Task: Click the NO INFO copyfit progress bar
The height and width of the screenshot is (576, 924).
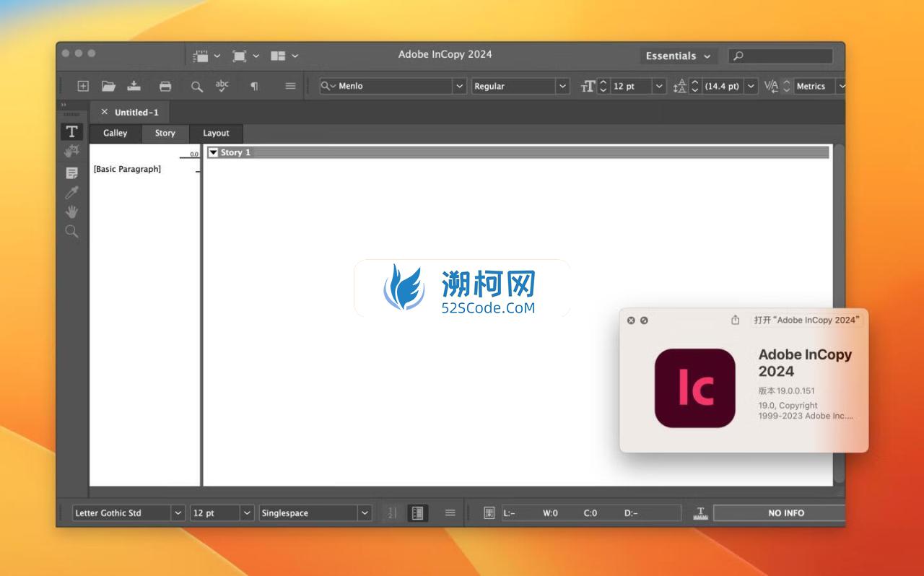Action: 780,513
